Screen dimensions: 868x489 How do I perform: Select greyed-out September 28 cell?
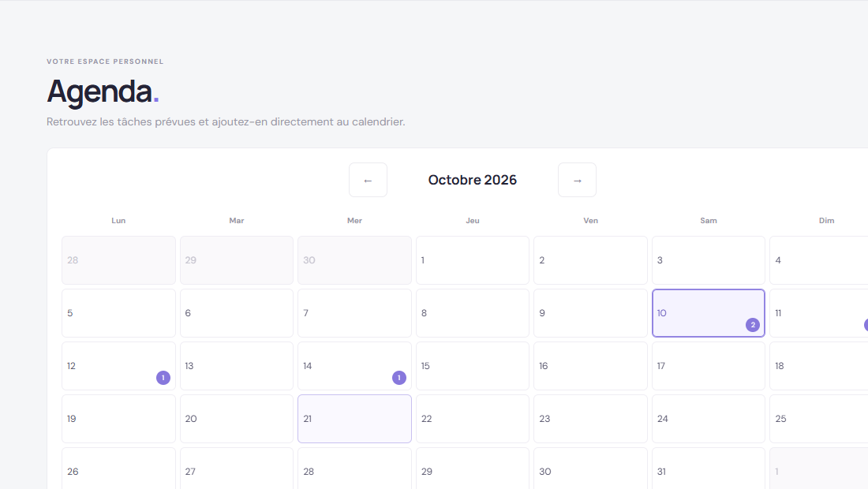click(118, 260)
